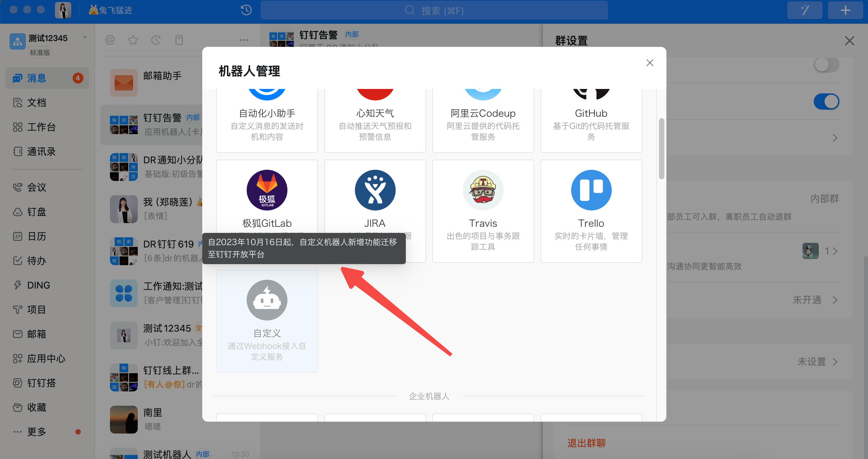Click the @ mentions filter icon
The width and height of the screenshot is (868, 459).
pyautogui.click(x=110, y=40)
